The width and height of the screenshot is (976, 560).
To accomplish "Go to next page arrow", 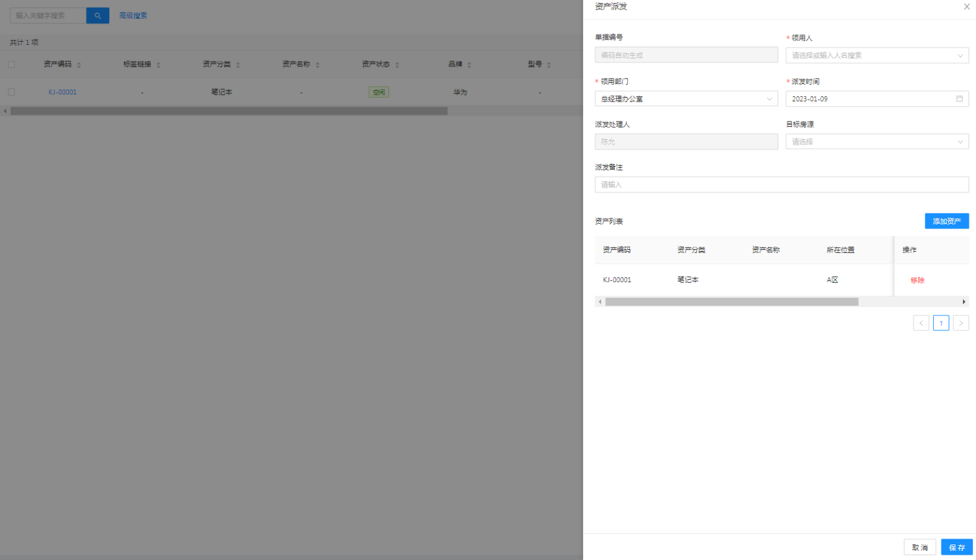I will pyautogui.click(x=960, y=323).
